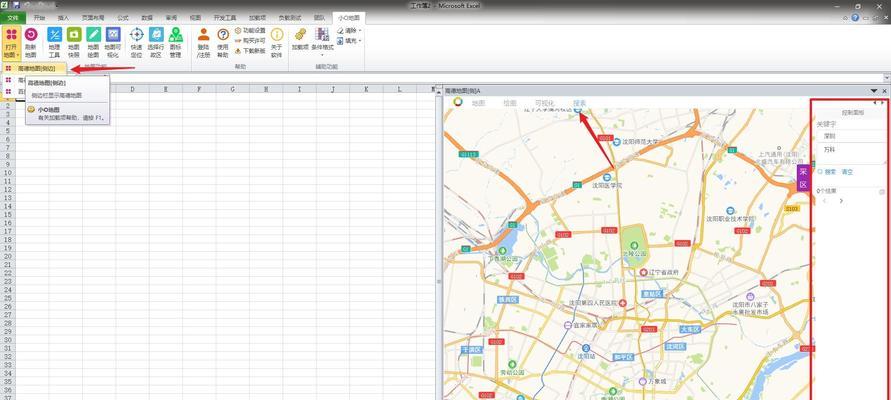
Task: Click the Save icon in the quick access toolbar
Action: 15,5
